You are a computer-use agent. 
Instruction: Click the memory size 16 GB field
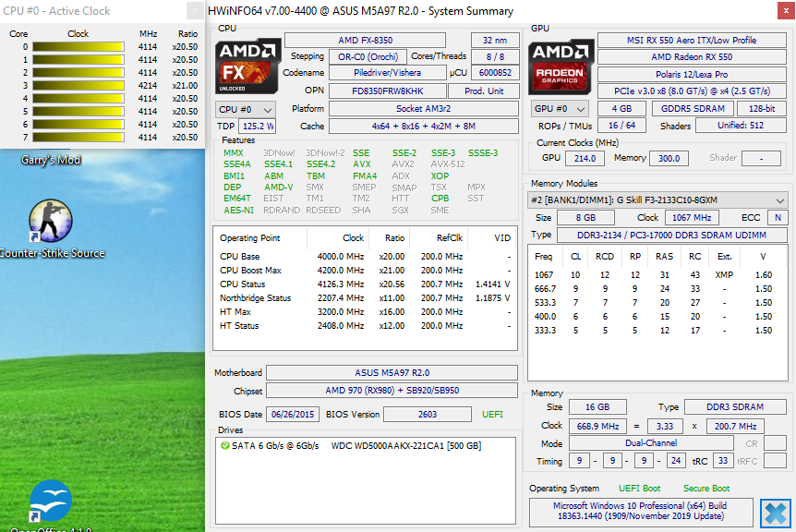pyautogui.click(x=597, y=407)
